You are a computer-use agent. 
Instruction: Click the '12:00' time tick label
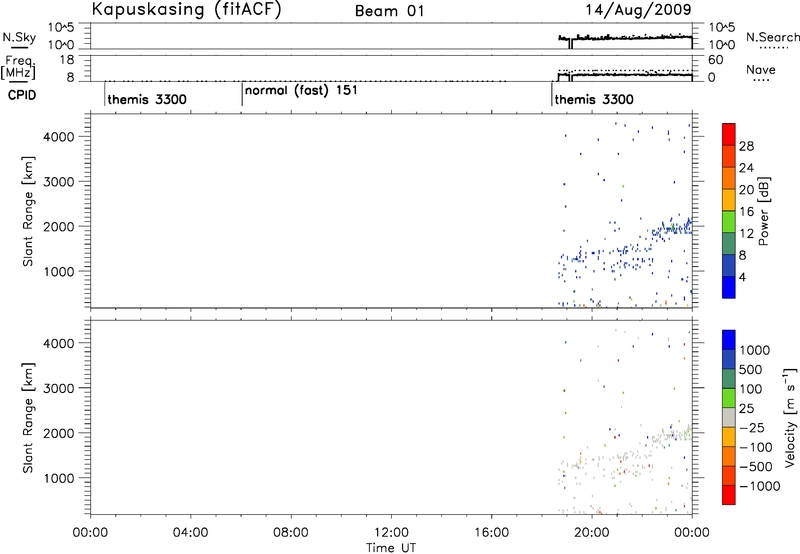coord(391,533)
